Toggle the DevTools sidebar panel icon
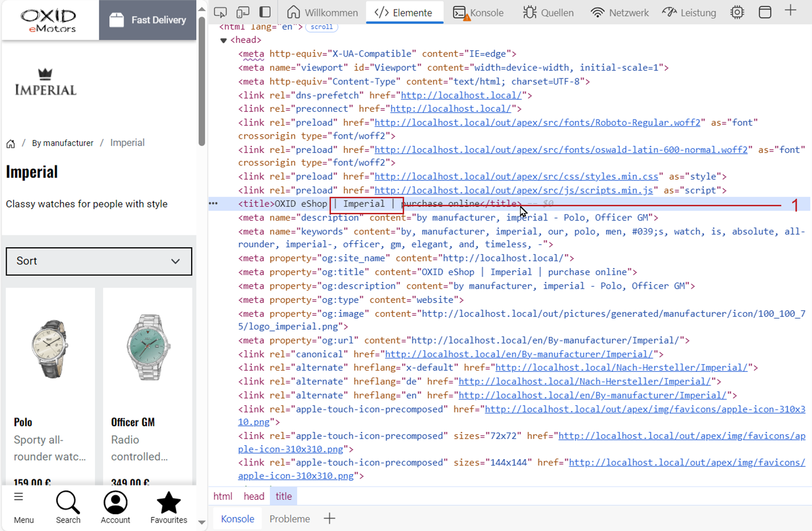The image size is (812, 531). coord(265,12)
